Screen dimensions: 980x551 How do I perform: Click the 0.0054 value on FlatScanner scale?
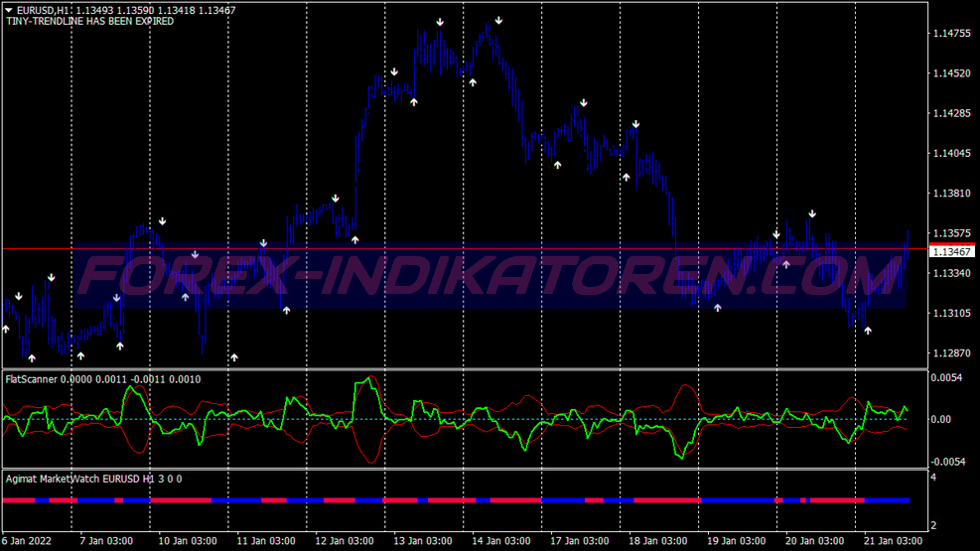coord(946,378)
